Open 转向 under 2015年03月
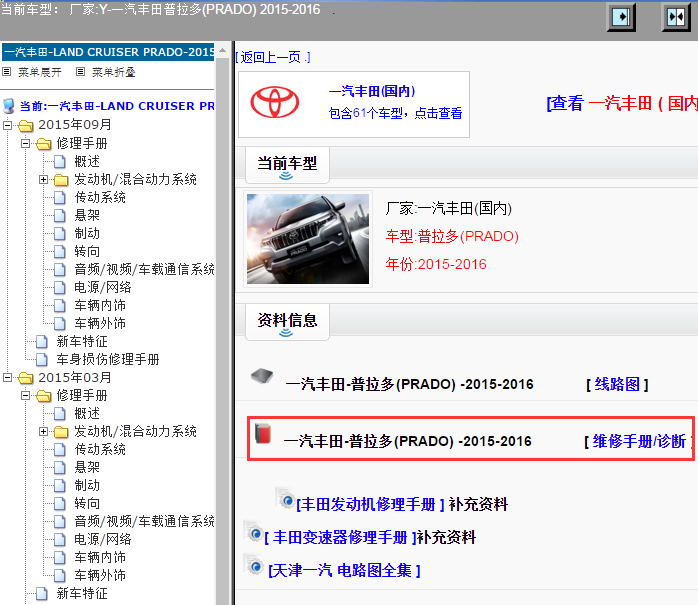This screenshot has height=605, width=698. point(87,503)
